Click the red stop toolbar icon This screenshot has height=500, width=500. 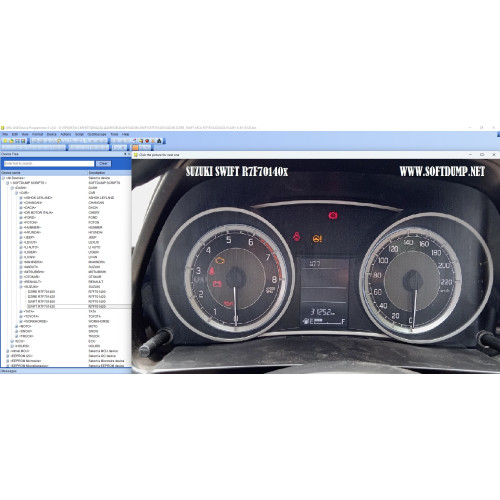(147, 141)
